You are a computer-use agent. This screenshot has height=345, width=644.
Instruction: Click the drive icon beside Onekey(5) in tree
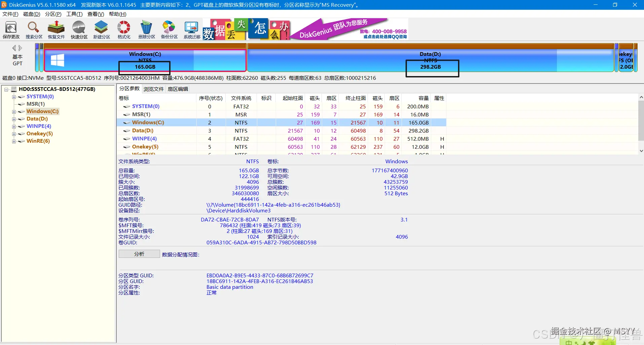coord(21,134)
